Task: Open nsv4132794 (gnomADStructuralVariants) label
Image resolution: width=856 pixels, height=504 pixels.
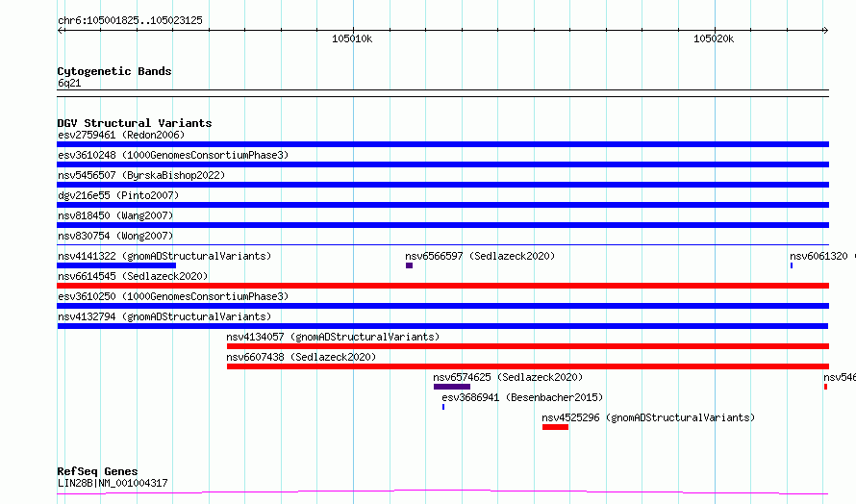Action: pos(164,316)
